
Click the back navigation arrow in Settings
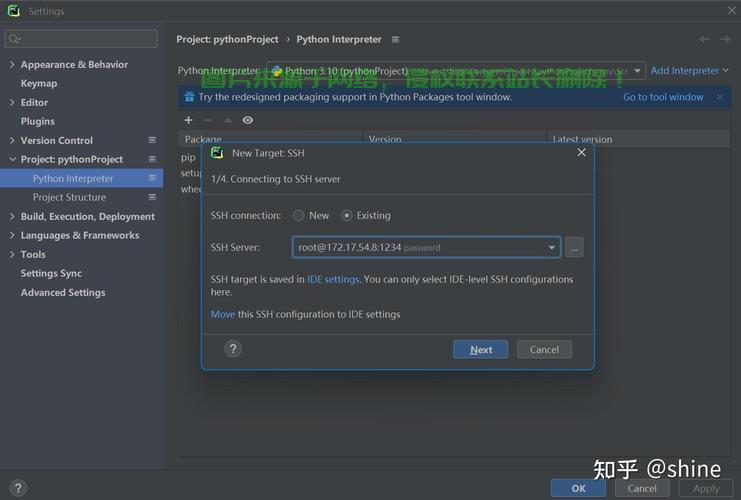[x=704, y=39]
